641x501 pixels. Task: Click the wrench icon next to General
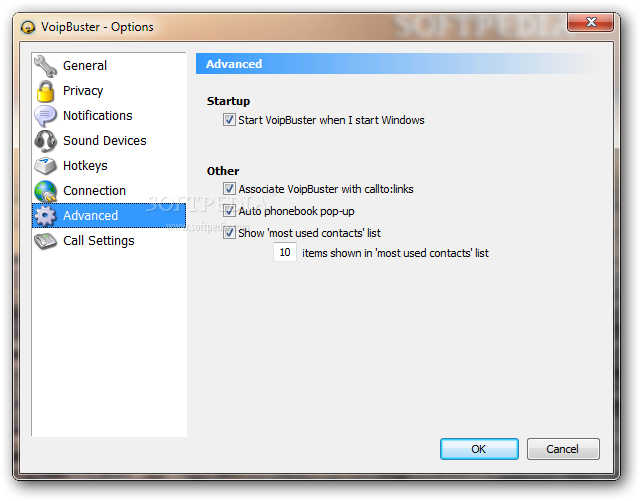coord(45,66)
